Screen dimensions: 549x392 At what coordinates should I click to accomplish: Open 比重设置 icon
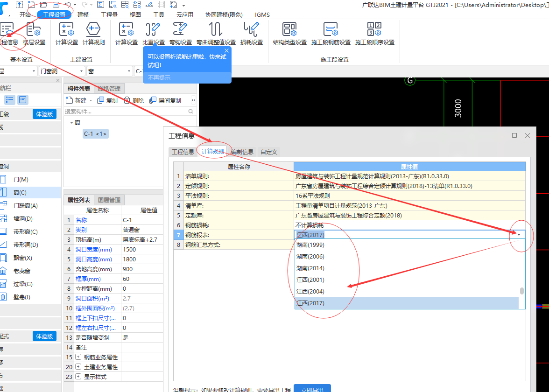[x=153, y=34]
